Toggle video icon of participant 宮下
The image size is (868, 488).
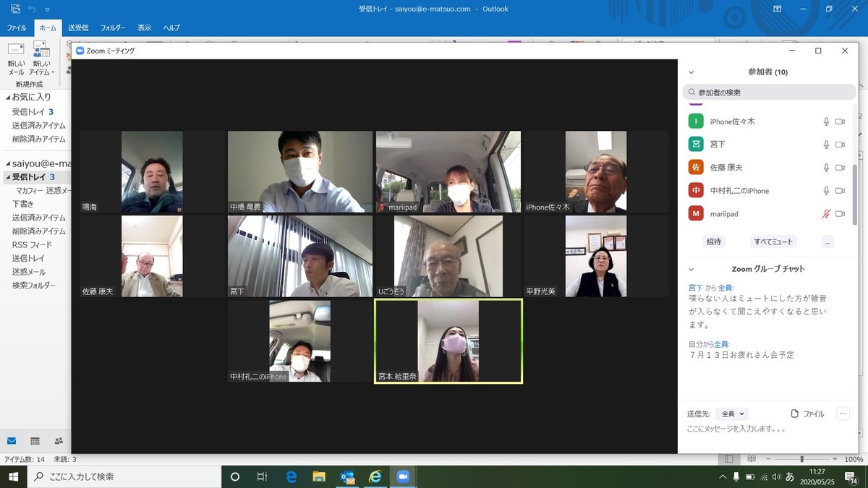point(840,145)
